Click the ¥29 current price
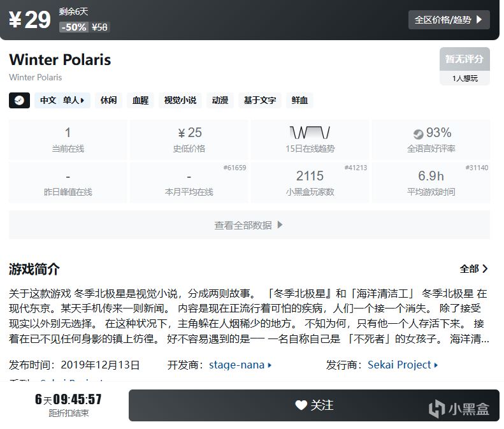Image resolution: width=504 pixels, height=429 pixels. [29, 20]
